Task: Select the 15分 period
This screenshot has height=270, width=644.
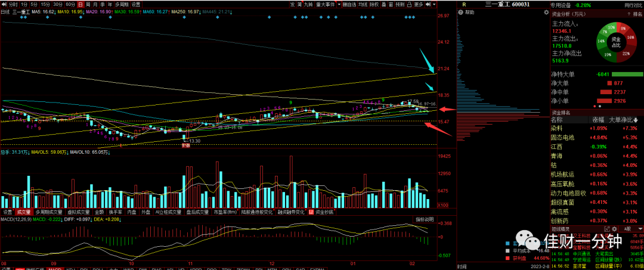Action: pyautogui.click(x=45, y=5)
